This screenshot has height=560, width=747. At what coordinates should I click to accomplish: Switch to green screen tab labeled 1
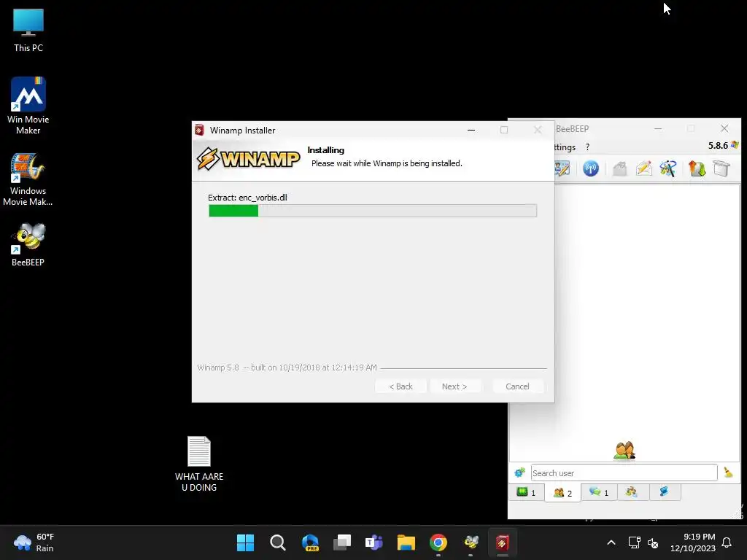tap(527, 492)
